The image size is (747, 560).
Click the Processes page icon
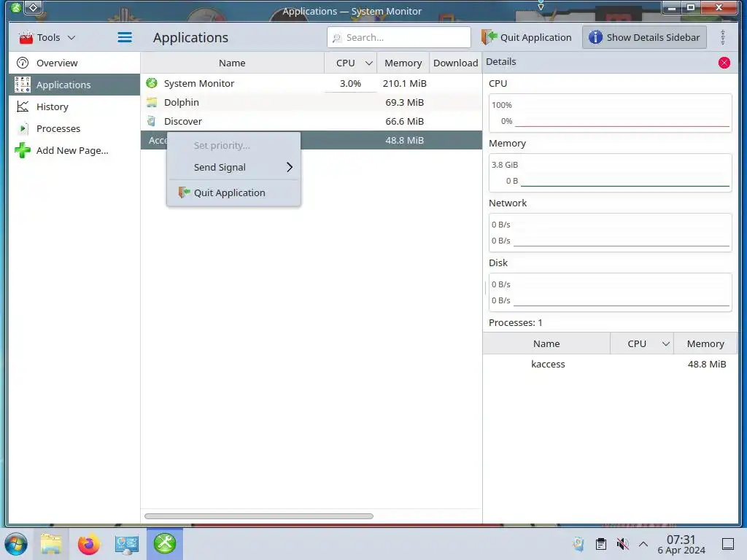pos(23,128)
